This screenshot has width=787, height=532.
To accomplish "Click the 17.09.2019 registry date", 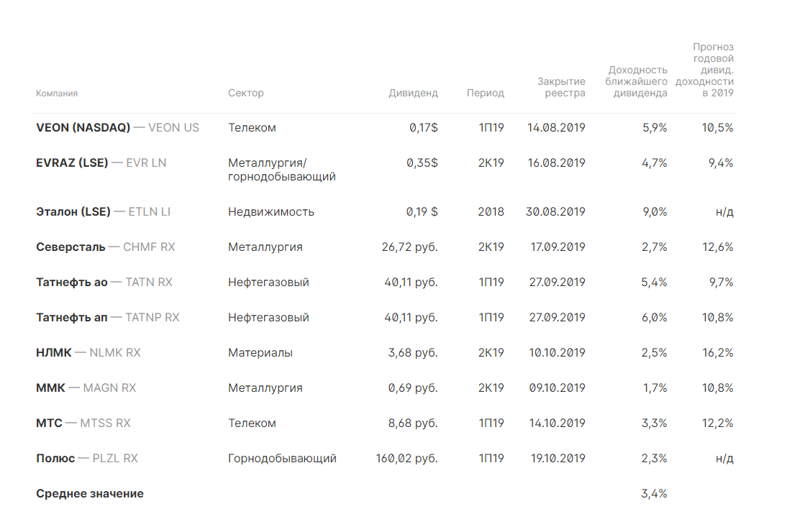I will click(x=558, y=247).
